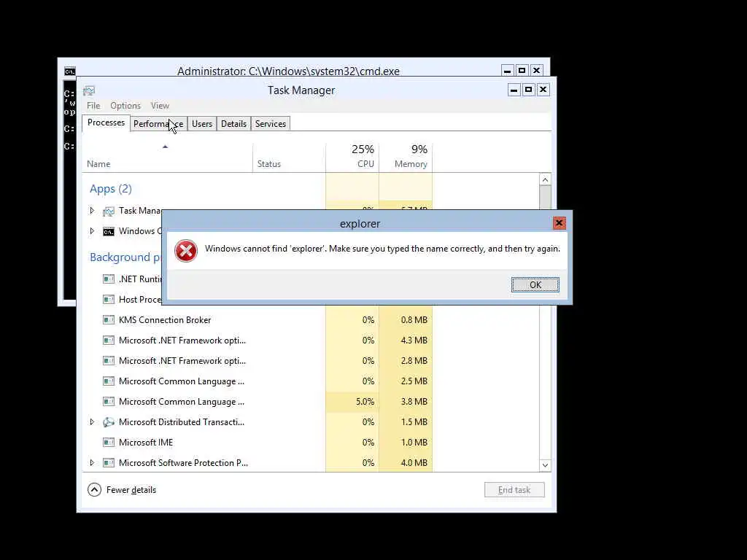Click OK in the explorer error dialog
This screenshot has height=560, width=747.
click(535, 285)
